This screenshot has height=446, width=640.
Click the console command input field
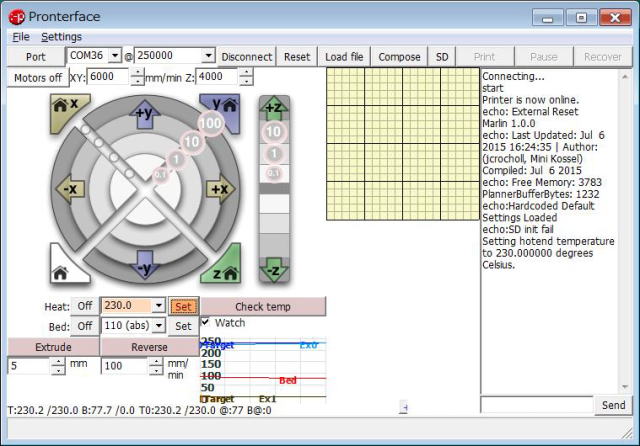click(x=537, y=405)
